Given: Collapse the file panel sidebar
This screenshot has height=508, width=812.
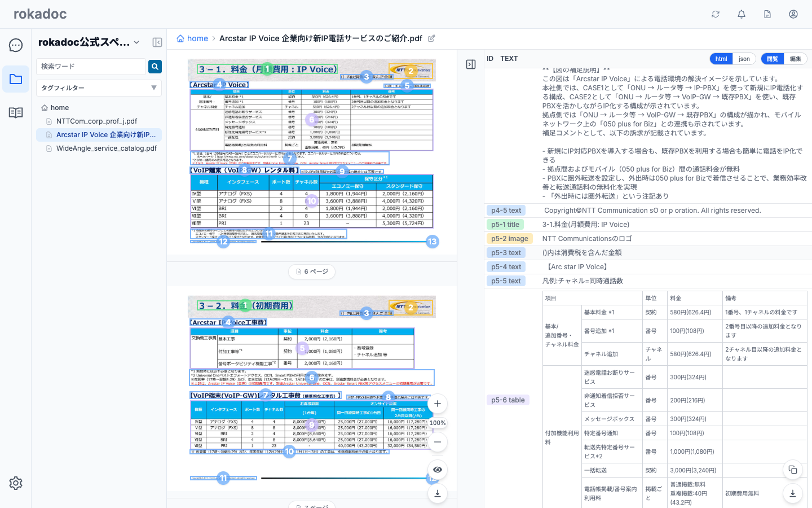Looking at the screenshot, I should [x=157, y=42].
